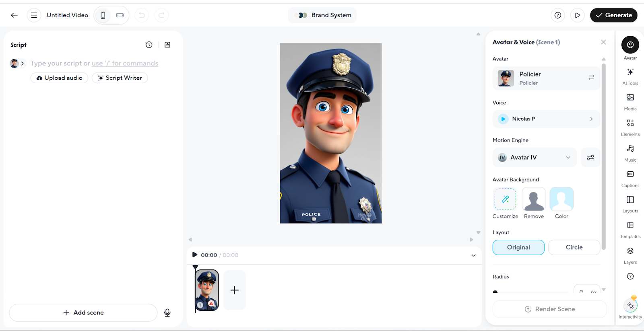Open the Elements panel

point(630,126)
